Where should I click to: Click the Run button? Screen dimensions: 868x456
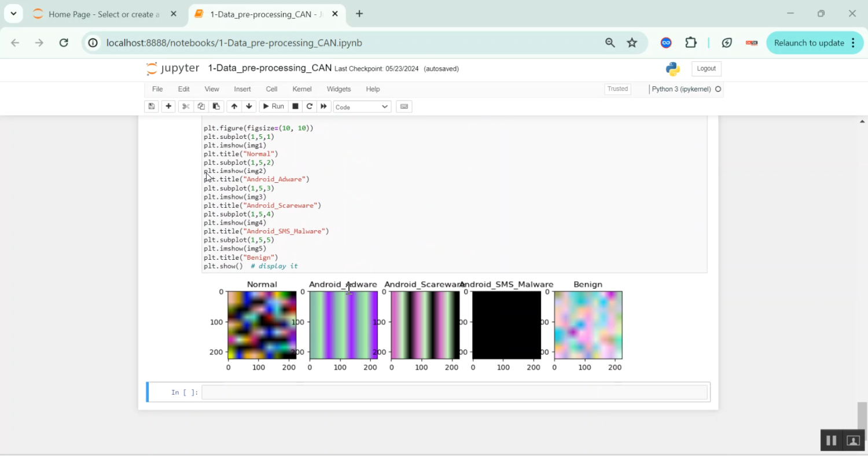[273, 106]
